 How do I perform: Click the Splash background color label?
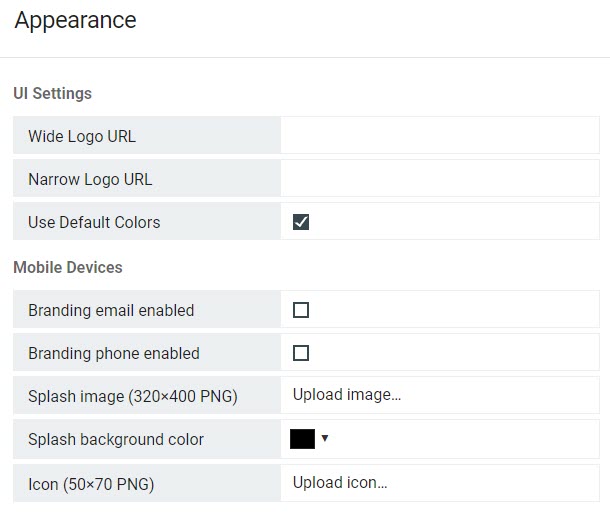pos(116,440)
